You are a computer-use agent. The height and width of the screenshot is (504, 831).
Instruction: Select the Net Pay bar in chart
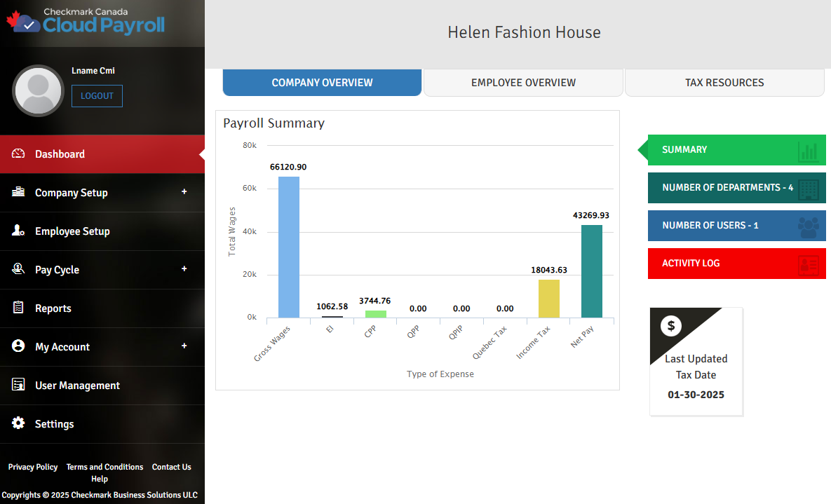click(x=591, y=271)
